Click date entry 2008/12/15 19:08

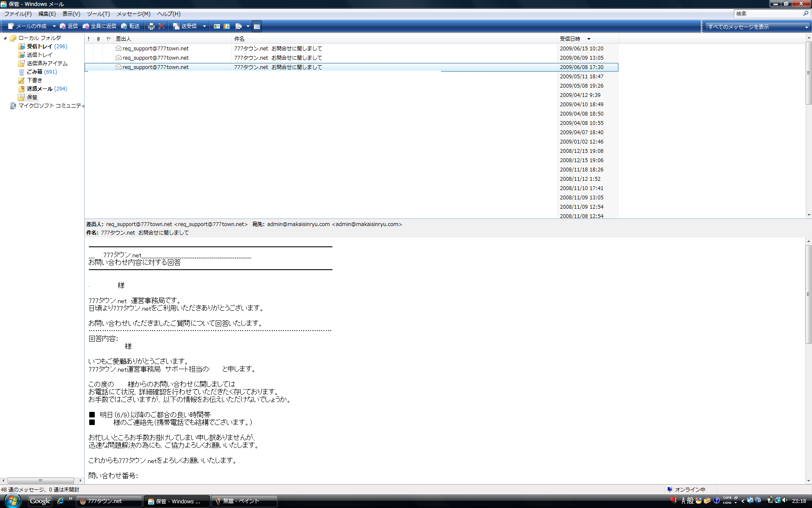pos(582,151)
